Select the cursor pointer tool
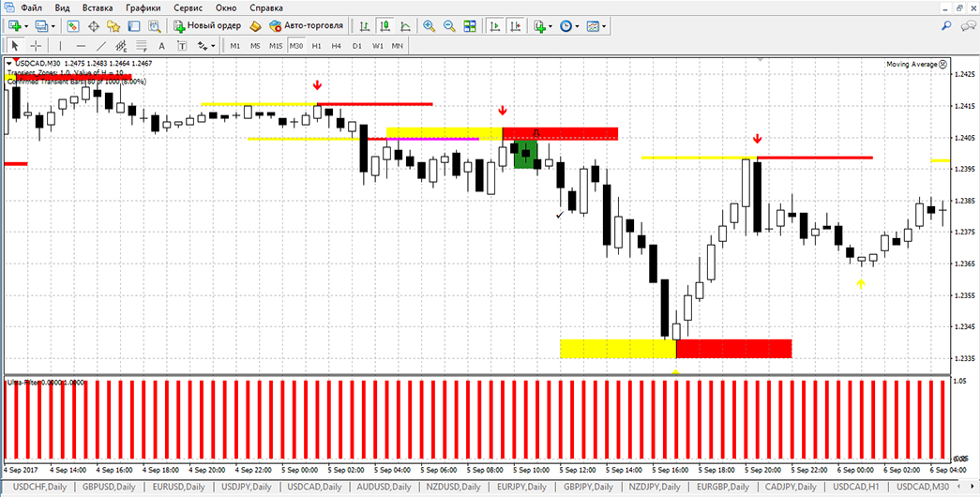Image resolution: width=980 pixels, height=497 pixels. [x=15, y=46]
